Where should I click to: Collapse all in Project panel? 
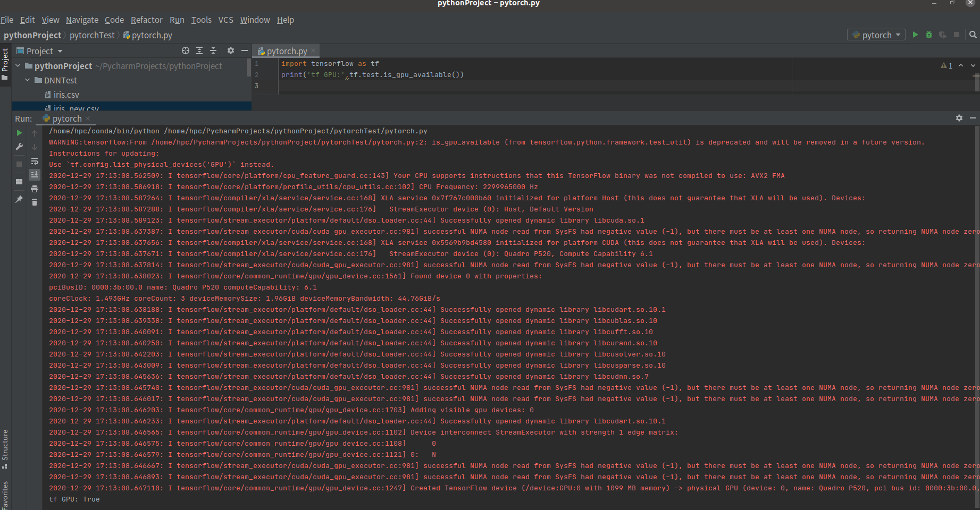pyautogui.click(x=213, y=50)
